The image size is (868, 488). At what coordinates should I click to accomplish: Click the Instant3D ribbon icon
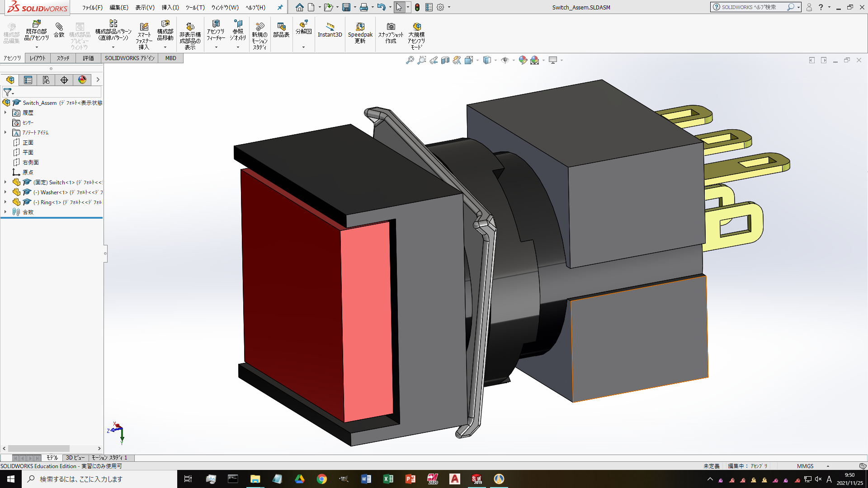[330, 30]
